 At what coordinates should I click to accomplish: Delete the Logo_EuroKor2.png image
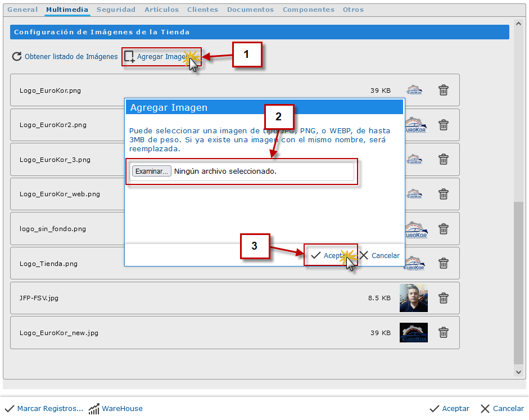[444, 125]
